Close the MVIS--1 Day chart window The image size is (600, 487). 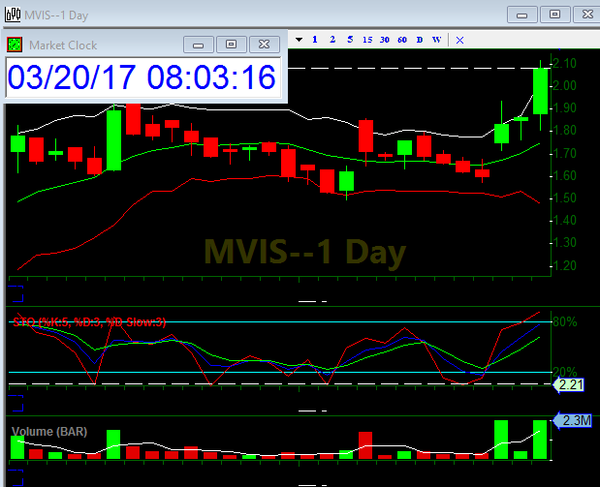[x=582, y=13]
